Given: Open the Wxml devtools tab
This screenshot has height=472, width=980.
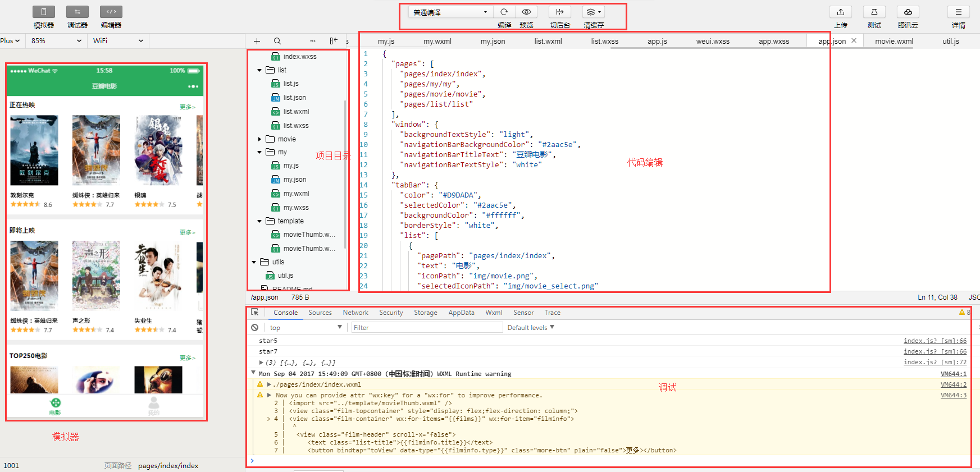Looking at the screenshot, I should [494, 313].
